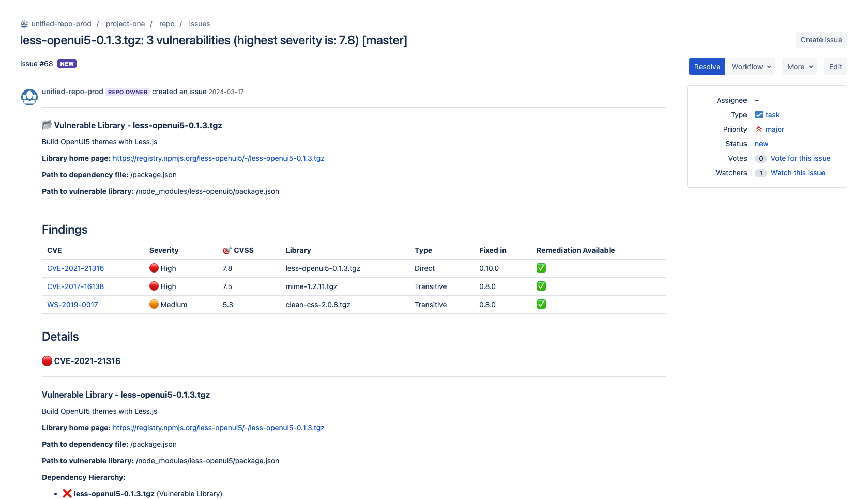Click the Severity column header
868x499 pixels.
[164, 250]
